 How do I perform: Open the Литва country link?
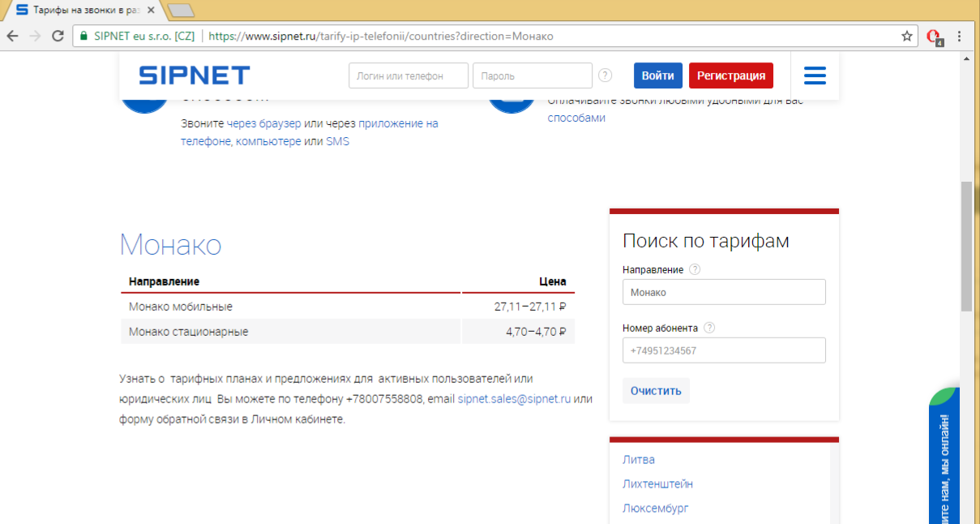(639, 460)
